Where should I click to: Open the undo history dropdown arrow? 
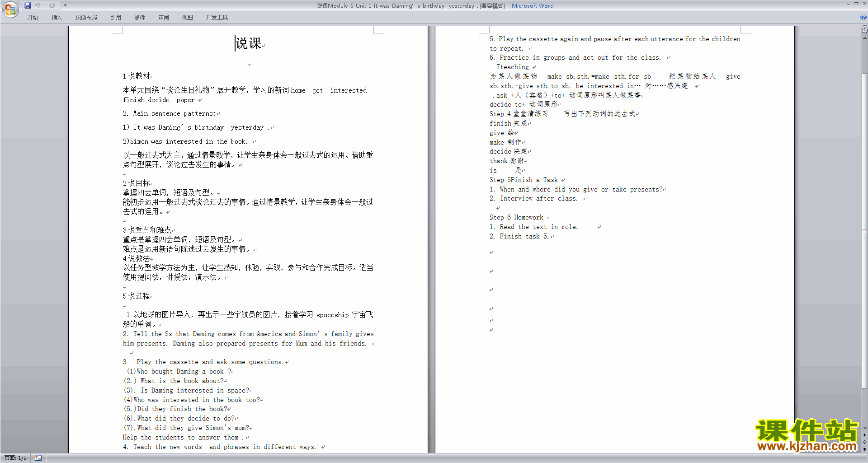click(x=44, y=5)
